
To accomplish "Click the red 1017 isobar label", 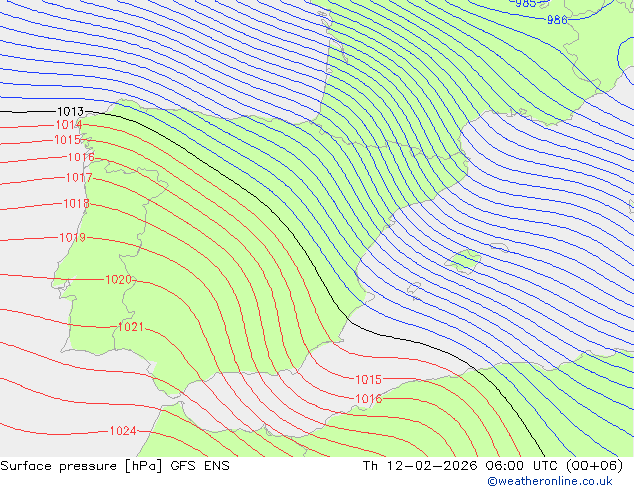I will pos(79,177).
